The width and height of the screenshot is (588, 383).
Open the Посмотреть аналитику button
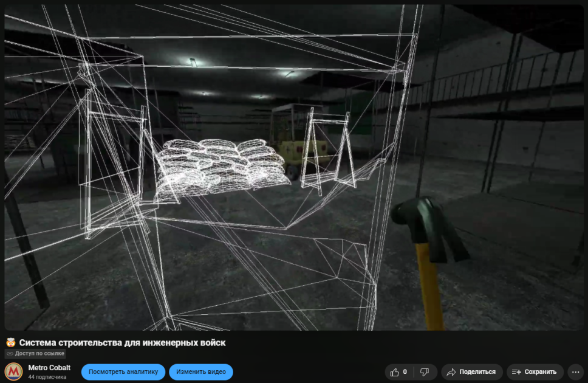tap(123, 371)
